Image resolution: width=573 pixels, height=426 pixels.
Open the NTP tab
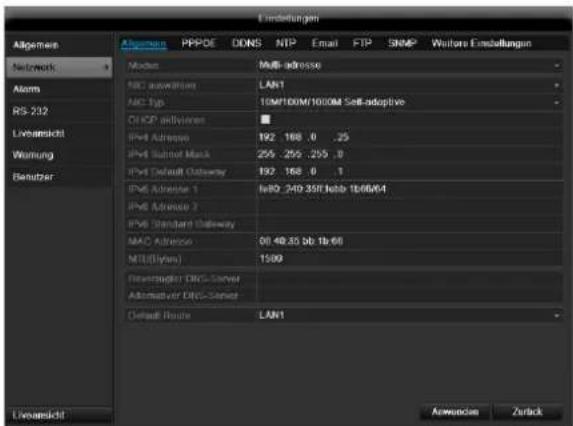[x=286, y=43]
